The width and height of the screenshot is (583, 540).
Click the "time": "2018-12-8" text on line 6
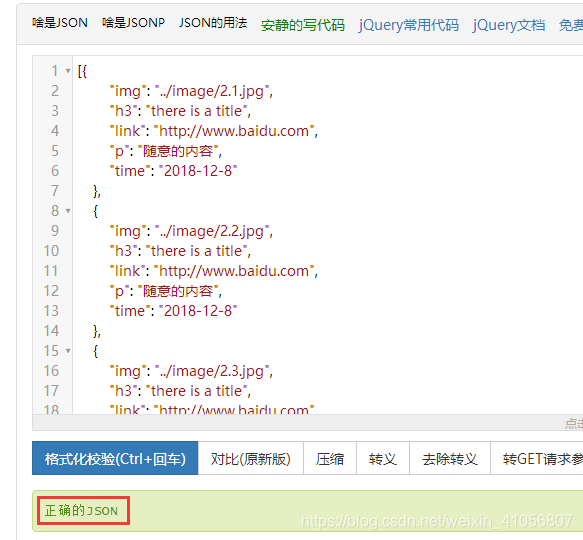173,171
